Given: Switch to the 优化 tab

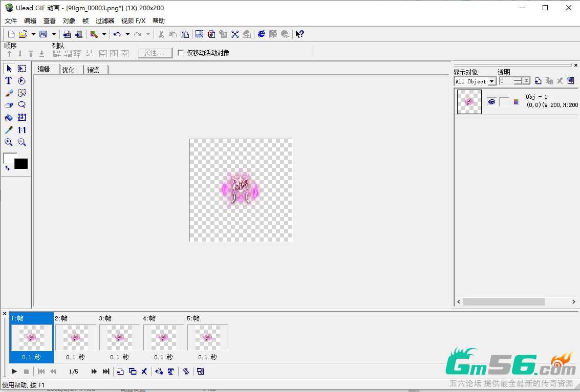Looking at the screenshot, I should 69,70.
